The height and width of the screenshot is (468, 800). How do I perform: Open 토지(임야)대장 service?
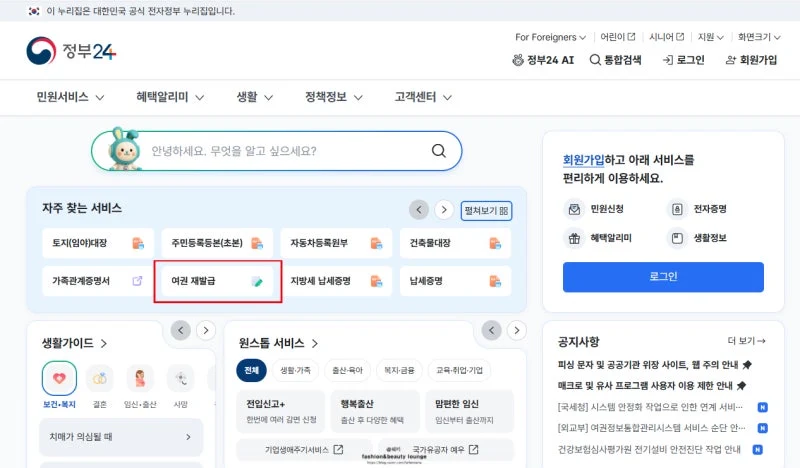[x=98, y=243]
